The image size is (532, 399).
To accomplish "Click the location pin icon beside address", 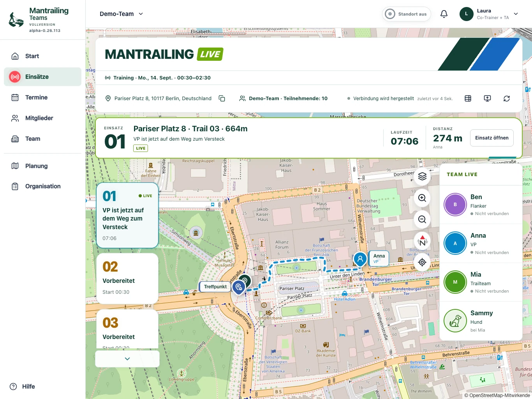I will tap(108, 99).
